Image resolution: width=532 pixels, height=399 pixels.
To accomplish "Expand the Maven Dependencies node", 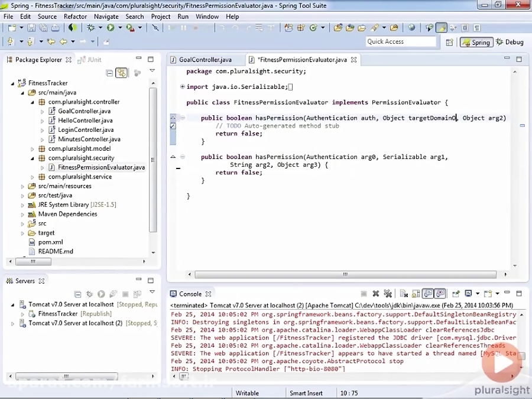I will [23, 214].
